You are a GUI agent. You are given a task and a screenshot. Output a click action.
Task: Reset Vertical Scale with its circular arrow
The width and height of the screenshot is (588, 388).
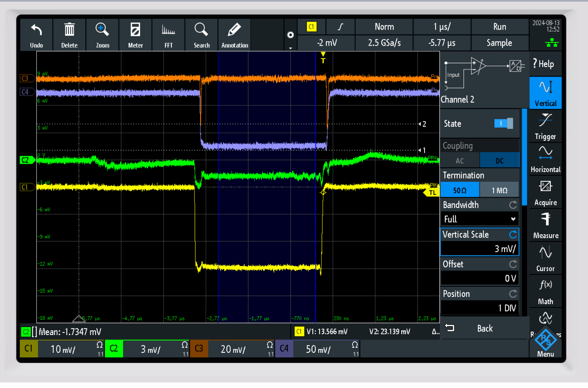pyautogui.click(x=513, y=234)
